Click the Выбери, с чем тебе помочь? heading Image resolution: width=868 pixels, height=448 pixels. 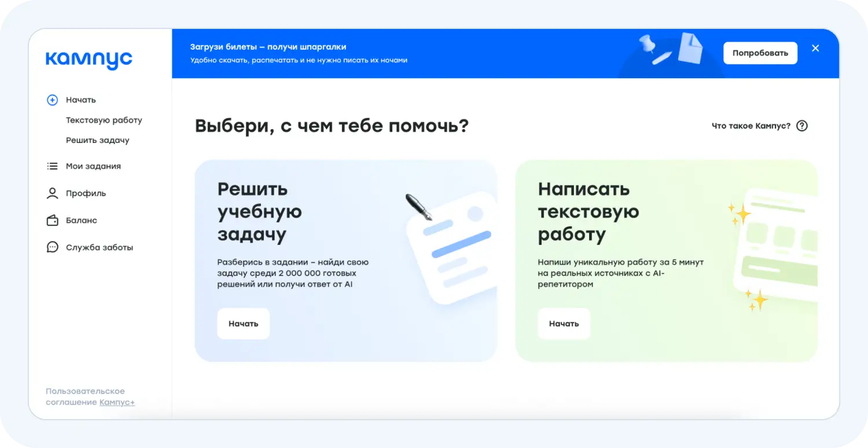(332, 126)
